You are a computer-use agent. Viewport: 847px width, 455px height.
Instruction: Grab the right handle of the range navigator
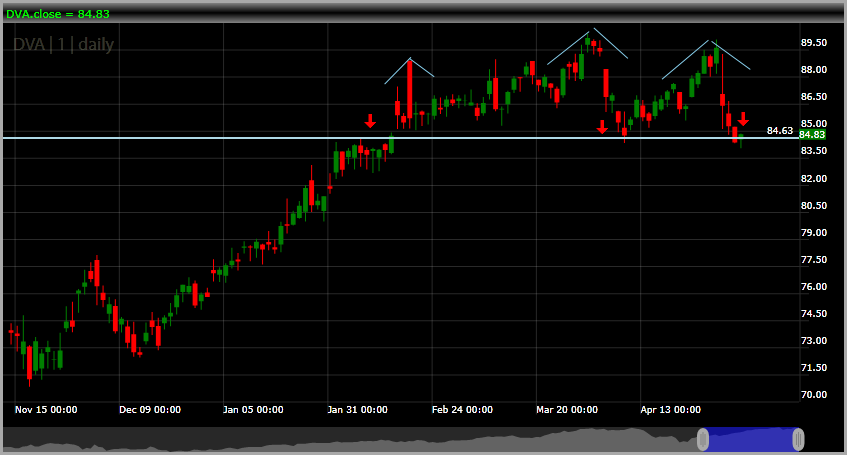pos(798,439)
